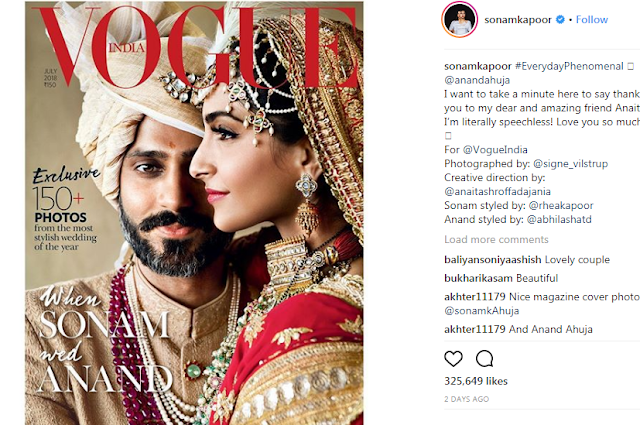Follow the sonamkapoor account
This screenshot has height=425, width=640.
[591, 19]
